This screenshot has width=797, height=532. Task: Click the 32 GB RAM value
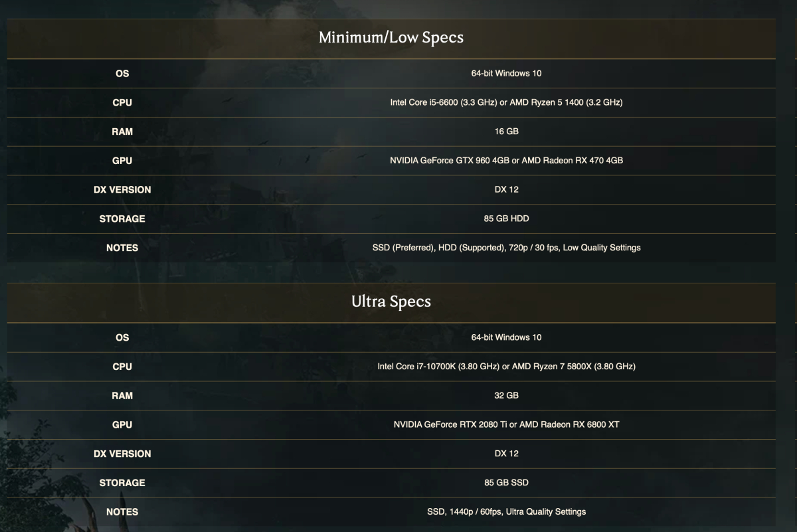(506, 396)
